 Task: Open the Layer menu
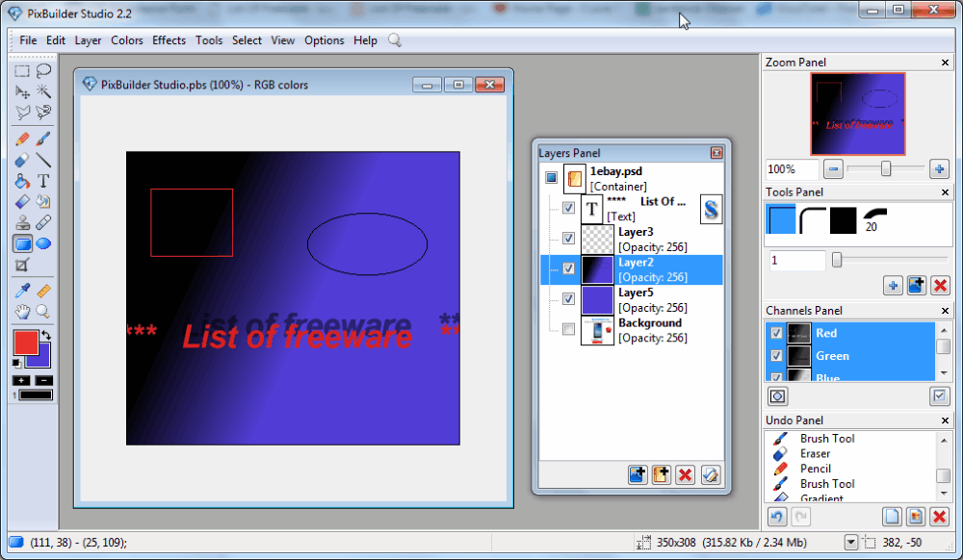click(x=88, y=40)
